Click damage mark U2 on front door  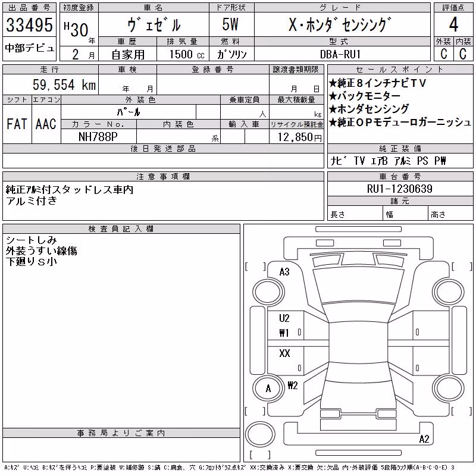(284, 318)
